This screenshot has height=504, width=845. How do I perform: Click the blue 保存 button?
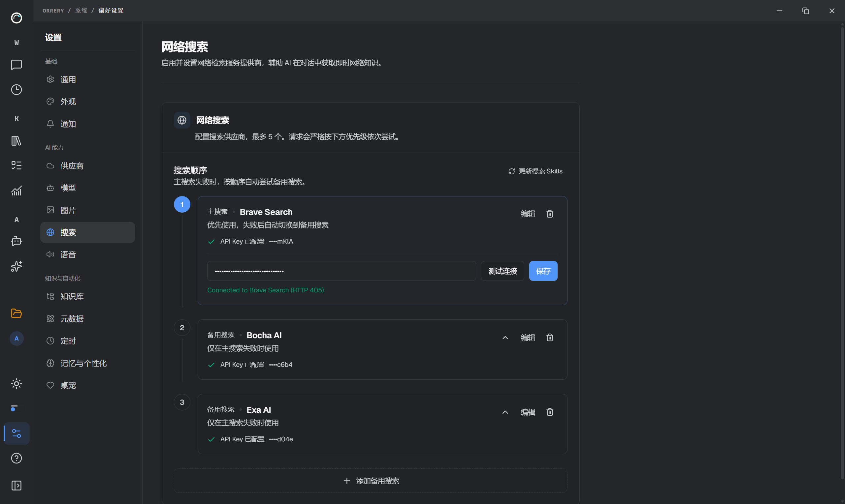coord(543,271)
